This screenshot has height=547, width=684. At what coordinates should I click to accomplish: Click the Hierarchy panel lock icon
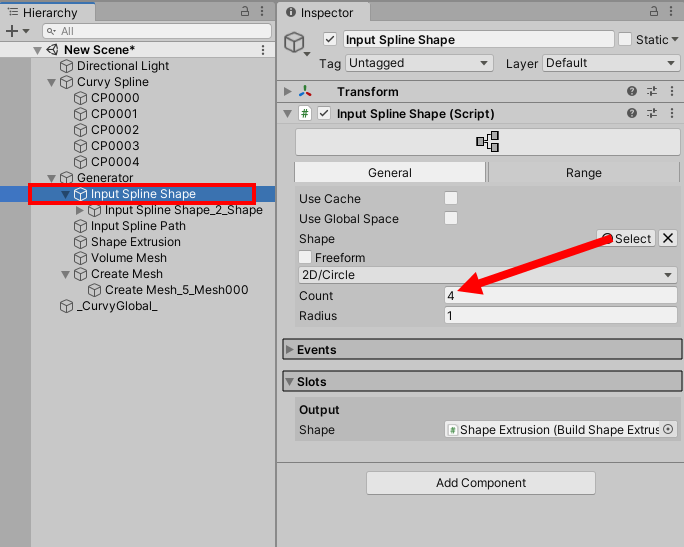[245, 11]
